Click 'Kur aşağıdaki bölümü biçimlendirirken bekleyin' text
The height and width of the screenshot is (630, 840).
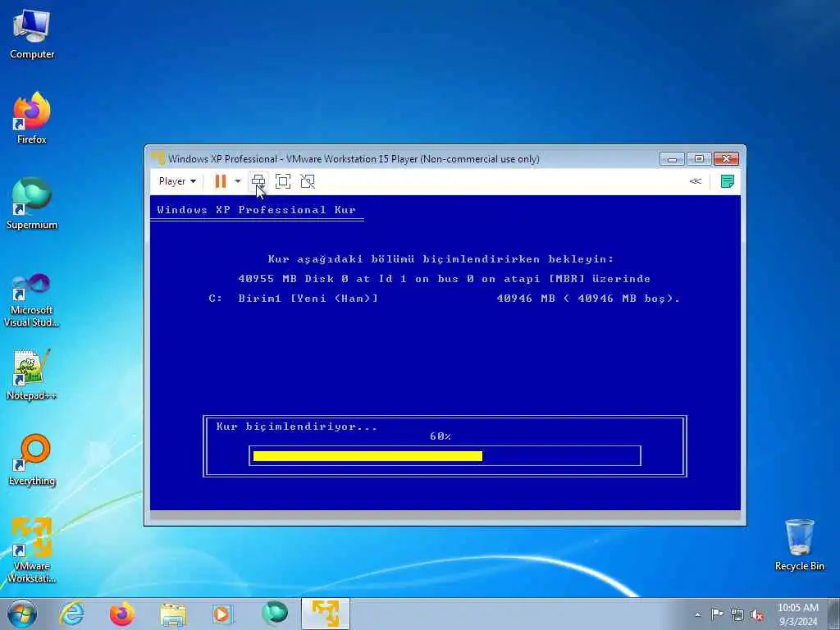click(441, 259)
